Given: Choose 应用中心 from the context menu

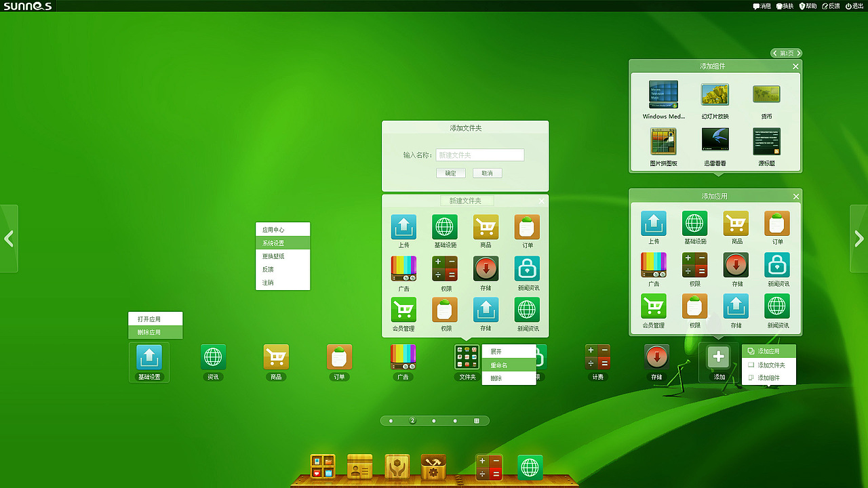Looking at the screenshot, I should (x=283, y=230).
